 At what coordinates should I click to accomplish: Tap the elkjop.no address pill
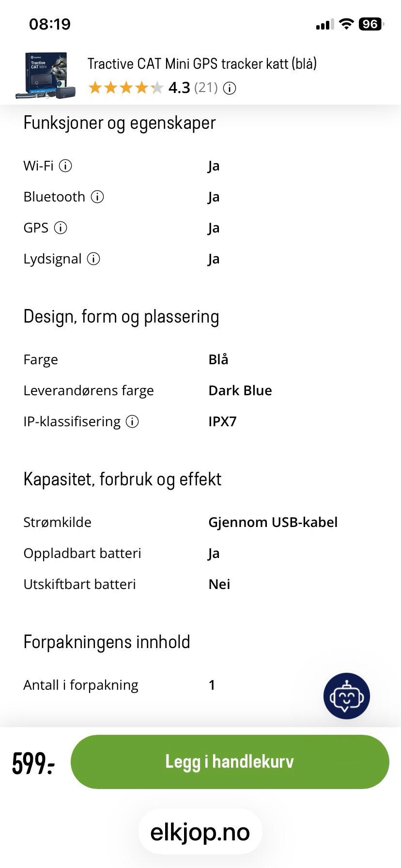click(200, 832)
